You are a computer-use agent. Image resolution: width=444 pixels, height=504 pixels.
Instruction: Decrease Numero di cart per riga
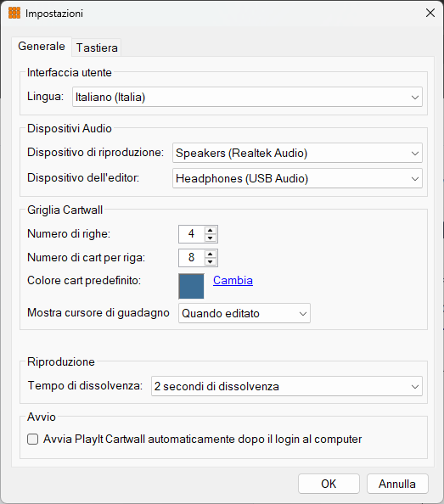coord(211,261)
